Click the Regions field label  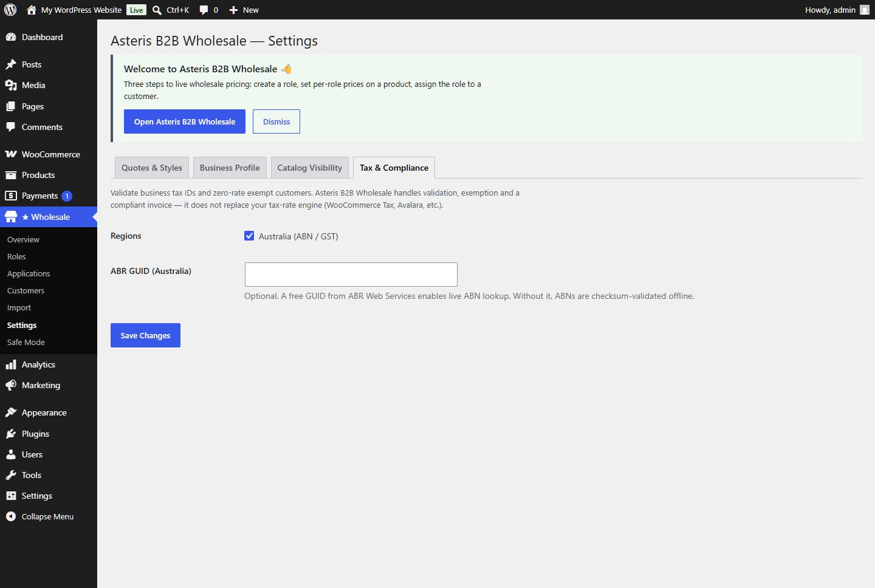coord(126,236)
